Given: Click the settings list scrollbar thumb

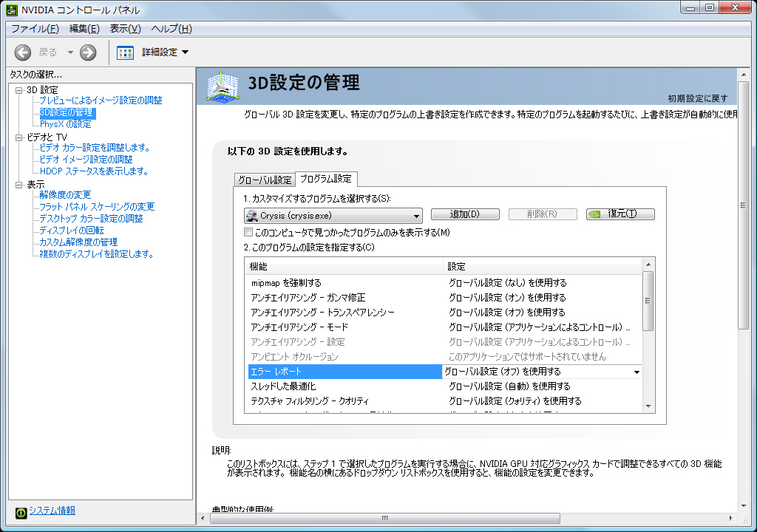Looking at the screenshot, I should point(648,301).
